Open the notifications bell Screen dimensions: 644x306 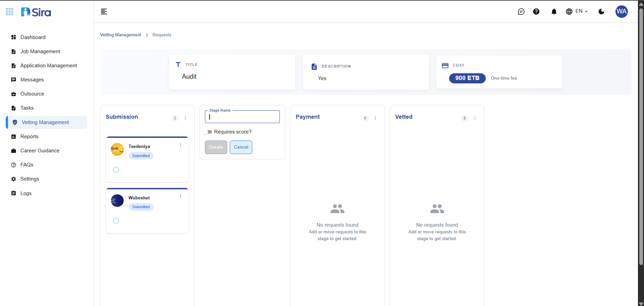[554, 11]
